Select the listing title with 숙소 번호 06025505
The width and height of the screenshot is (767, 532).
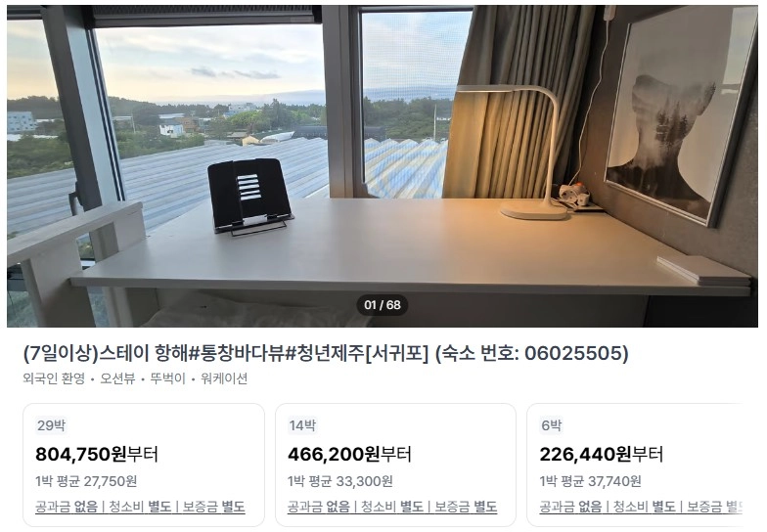pos(326,353)
